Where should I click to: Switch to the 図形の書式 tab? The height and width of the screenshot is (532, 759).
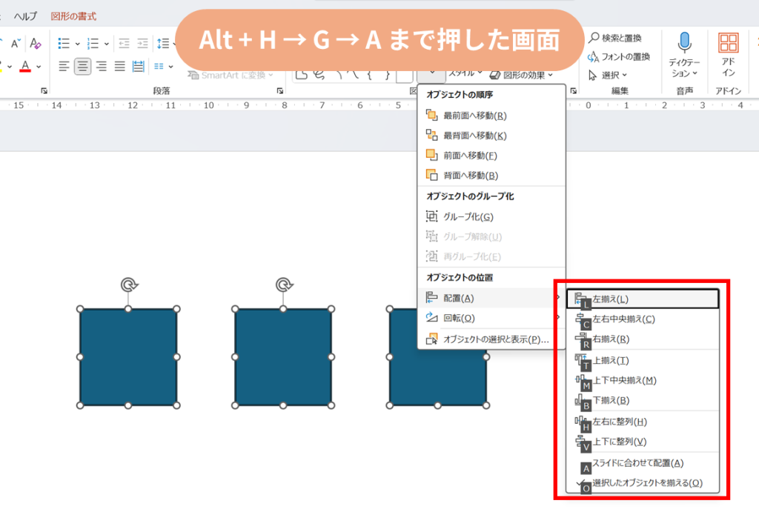click(73, 16)
